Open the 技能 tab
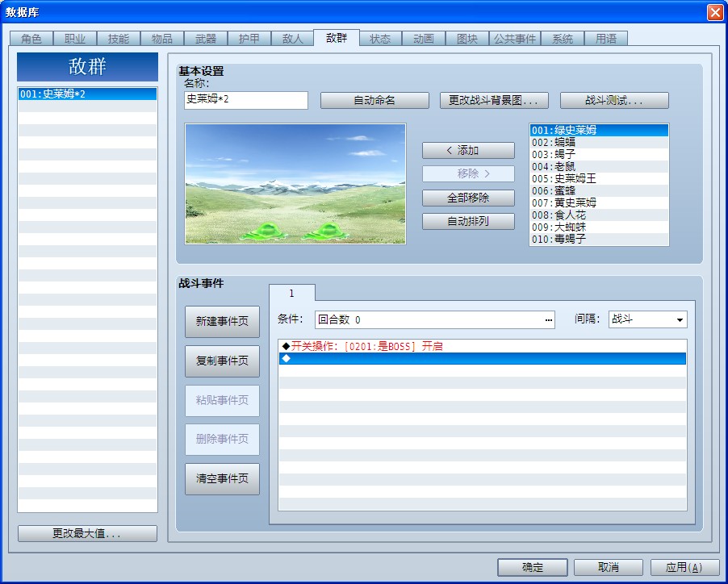The image size is (728, 584). [119, 39]
